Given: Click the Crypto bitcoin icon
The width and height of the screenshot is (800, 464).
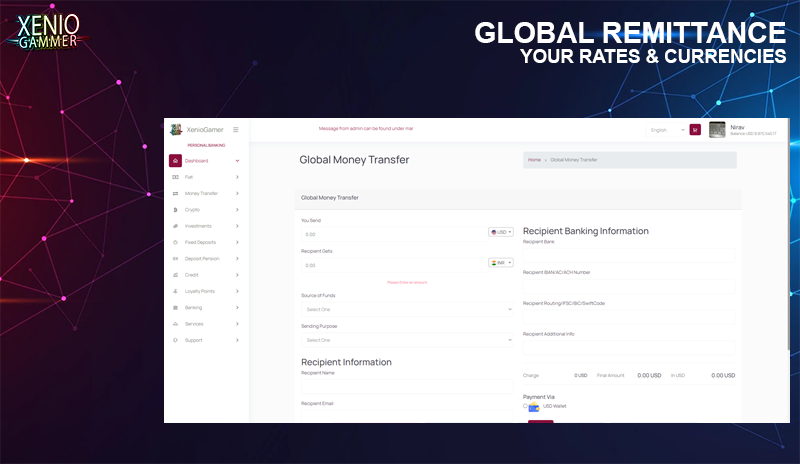Looking at the screenshot, I should pyautogui.click(x=175, y=210).
